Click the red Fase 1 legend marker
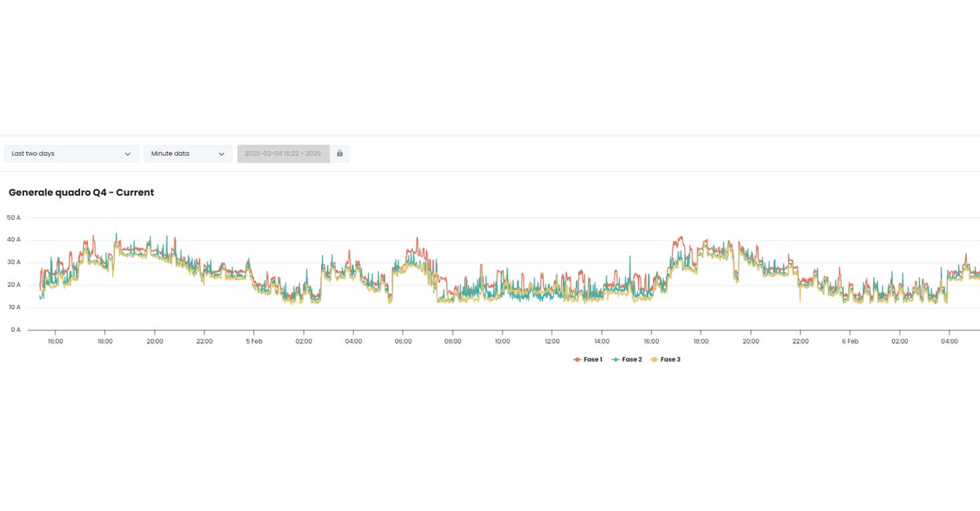The image size is (980, 511). (x=577, y=360)
